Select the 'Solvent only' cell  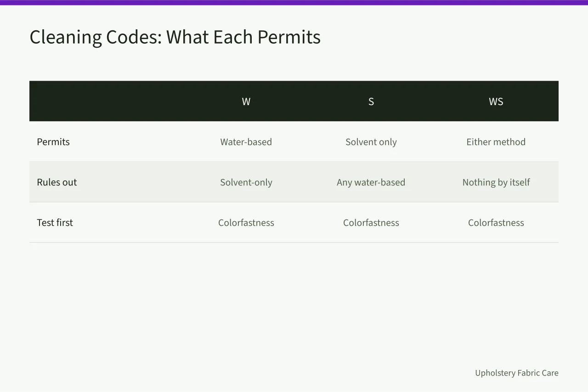click(x=371, y=142)
